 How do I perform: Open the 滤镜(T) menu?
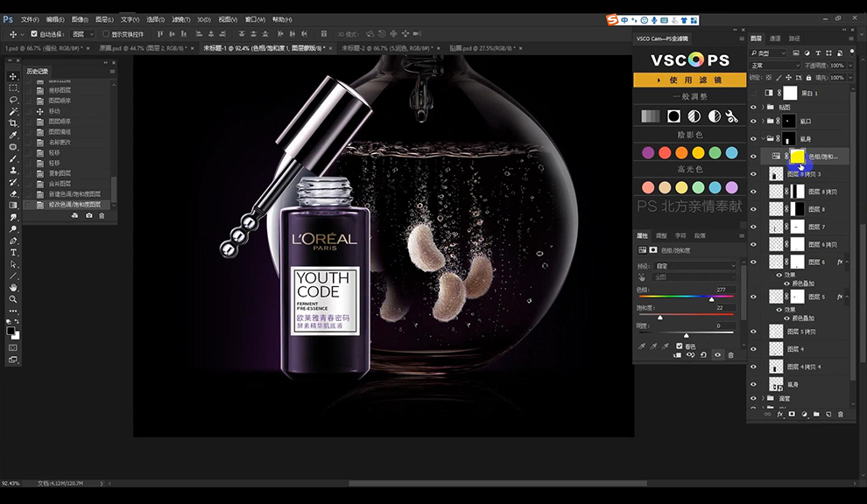pos(180,19)
